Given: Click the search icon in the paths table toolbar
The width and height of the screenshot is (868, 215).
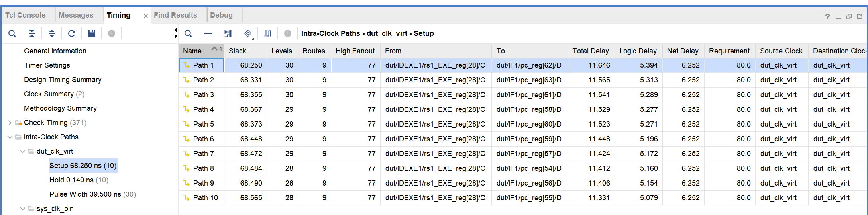Looking at the screenshot, I should (x=188, y=33).
